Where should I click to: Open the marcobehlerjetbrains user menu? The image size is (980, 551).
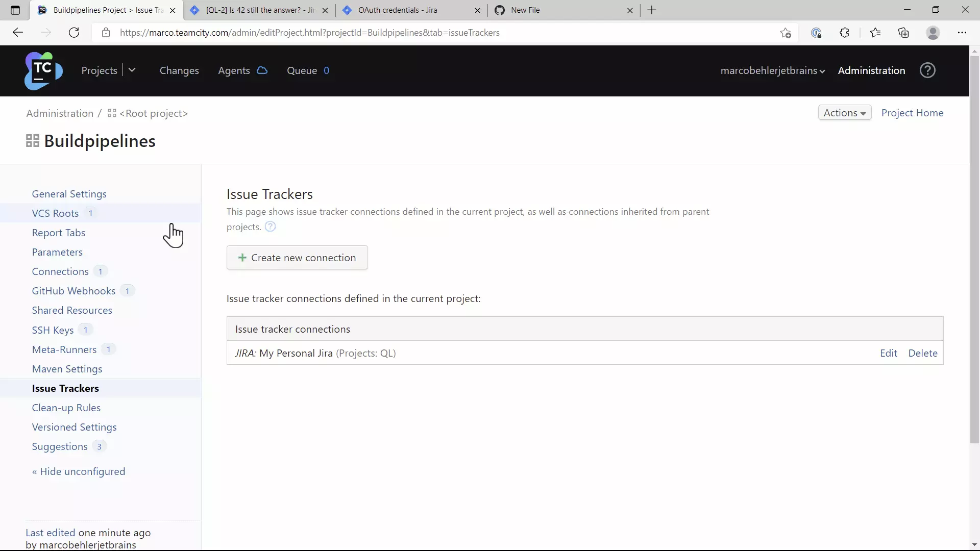pyautogui.click(x=772, y=71)
